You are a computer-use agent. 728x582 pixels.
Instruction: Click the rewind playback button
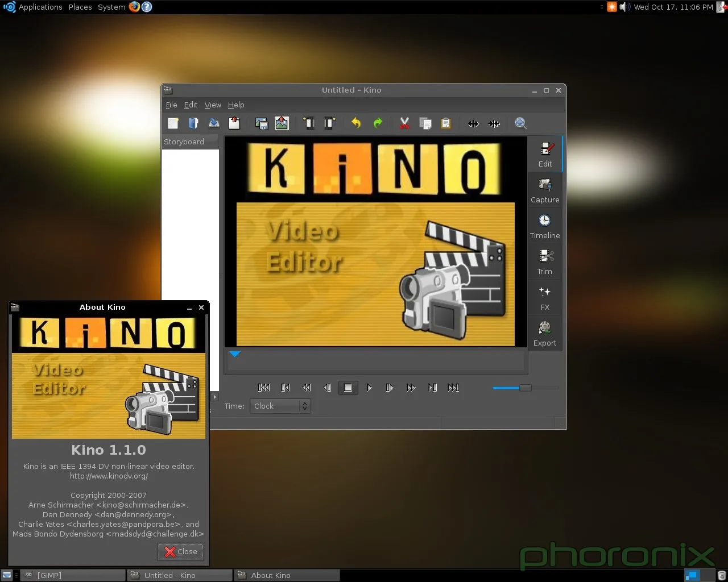[307, 388]
